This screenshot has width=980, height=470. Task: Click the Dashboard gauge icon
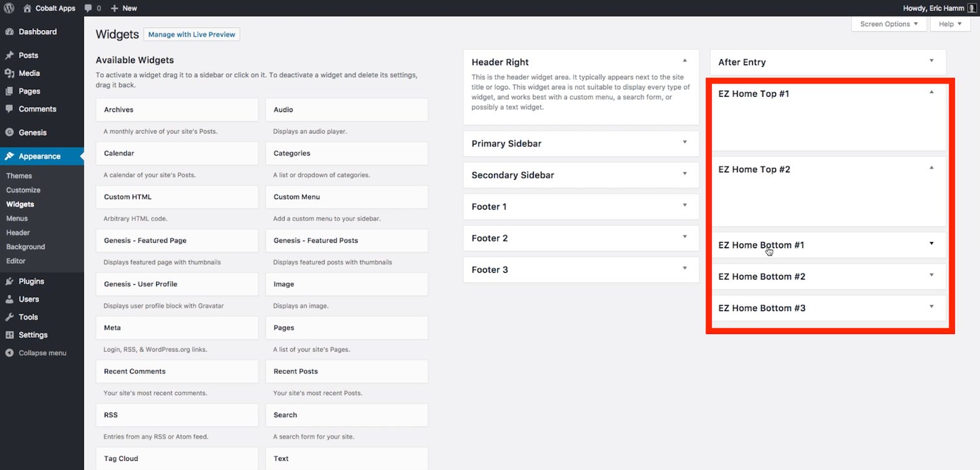10,32
